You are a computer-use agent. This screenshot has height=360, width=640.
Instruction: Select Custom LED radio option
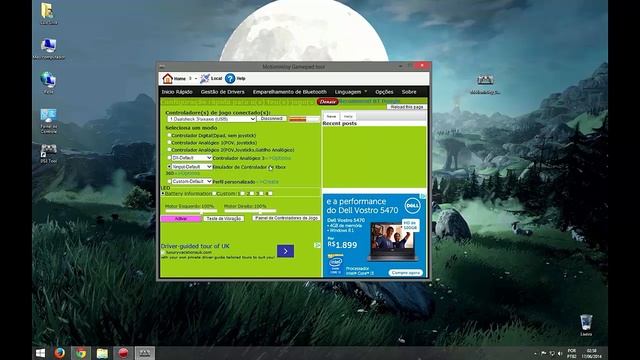tap(214, 193)
